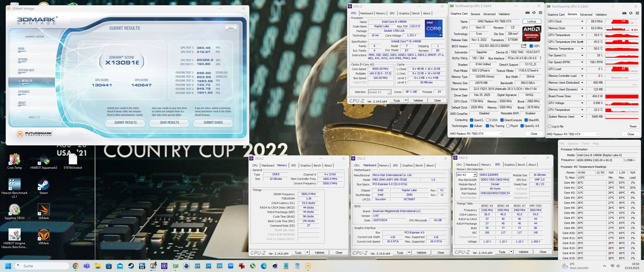Open Core Temp desktop shortcut
The image size is (644, 272).
click(x=15, y=161)
